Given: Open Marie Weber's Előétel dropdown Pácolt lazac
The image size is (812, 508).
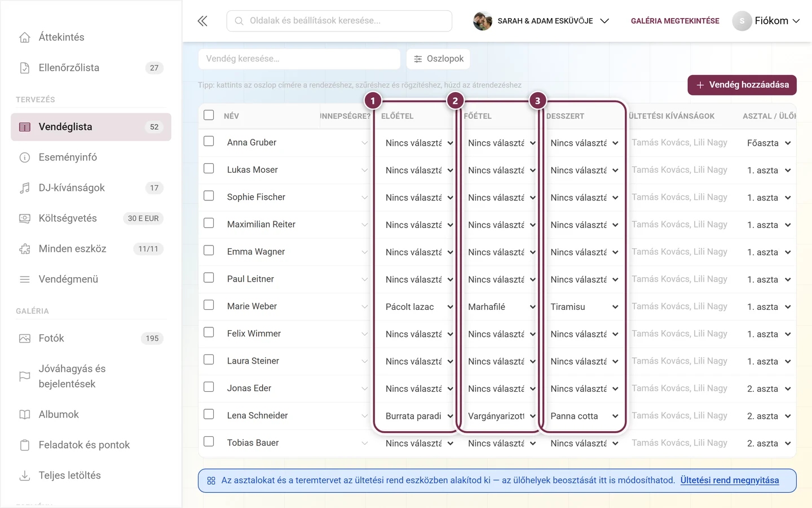Looking at the screenshot, I should (x=419, y=307).
